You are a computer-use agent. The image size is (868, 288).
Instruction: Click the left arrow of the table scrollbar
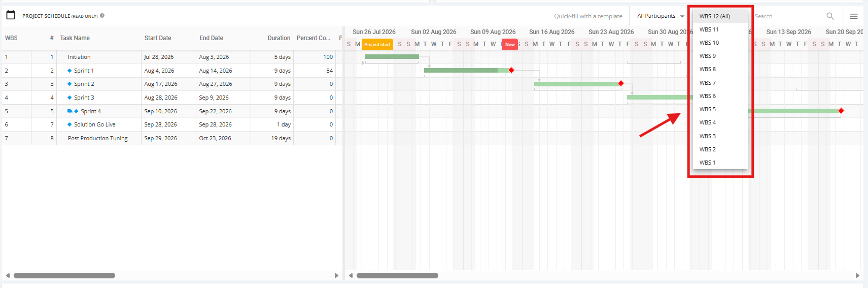coord(8,275)
